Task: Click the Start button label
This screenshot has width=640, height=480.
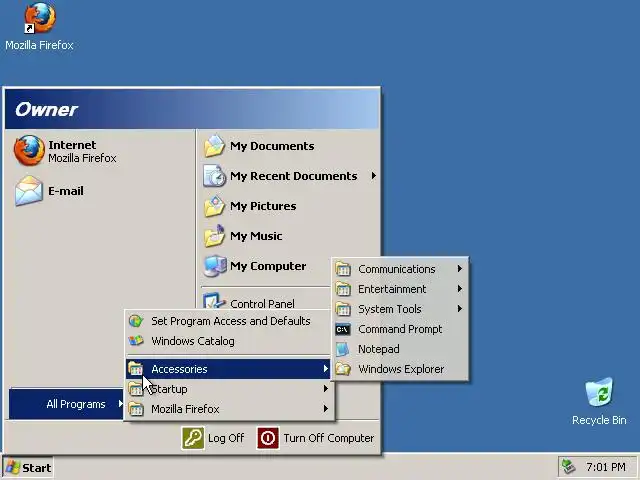Action: (36, 468)
